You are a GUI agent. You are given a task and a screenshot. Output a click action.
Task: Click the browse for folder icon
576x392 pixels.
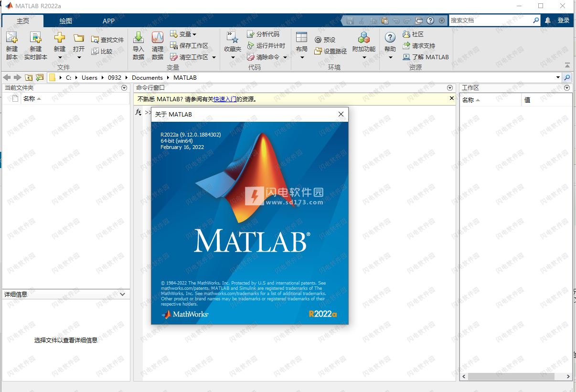coord(40,77)
